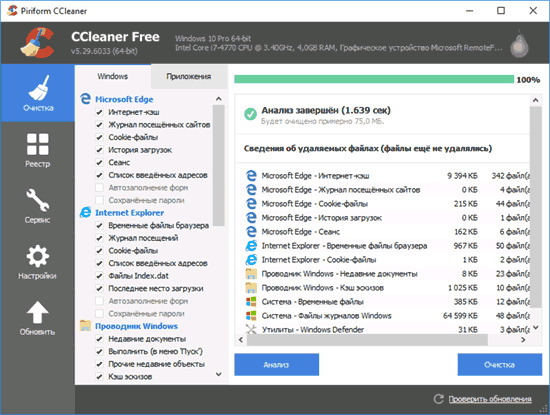This screenshot has height=415, width=550.
Task: Click the pear icon in header
Action: [x=519, y=44]
